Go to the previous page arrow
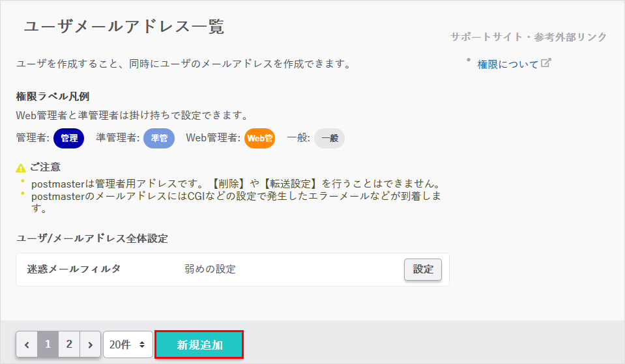This screenshot has width=625, height=364. [x=27, y=344]
